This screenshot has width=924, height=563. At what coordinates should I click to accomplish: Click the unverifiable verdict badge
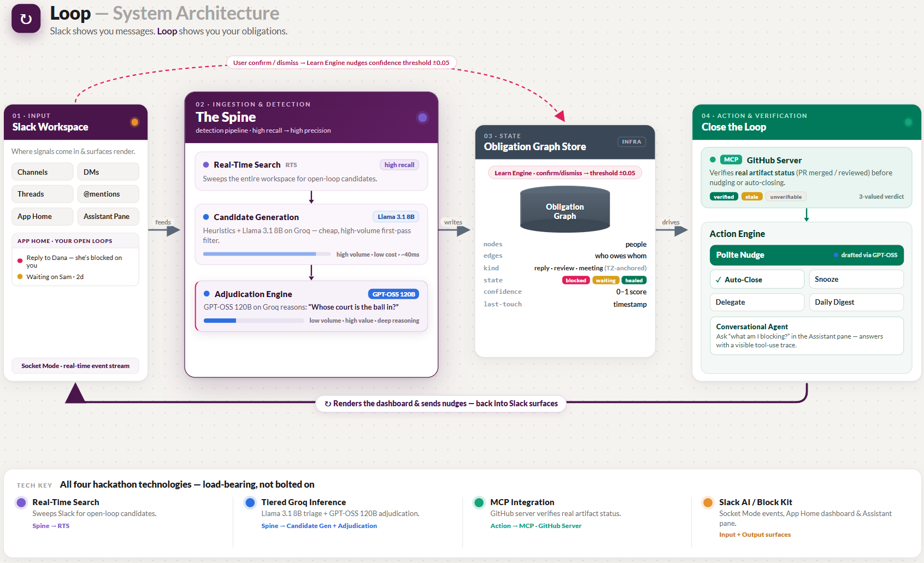tap(786, 197)
